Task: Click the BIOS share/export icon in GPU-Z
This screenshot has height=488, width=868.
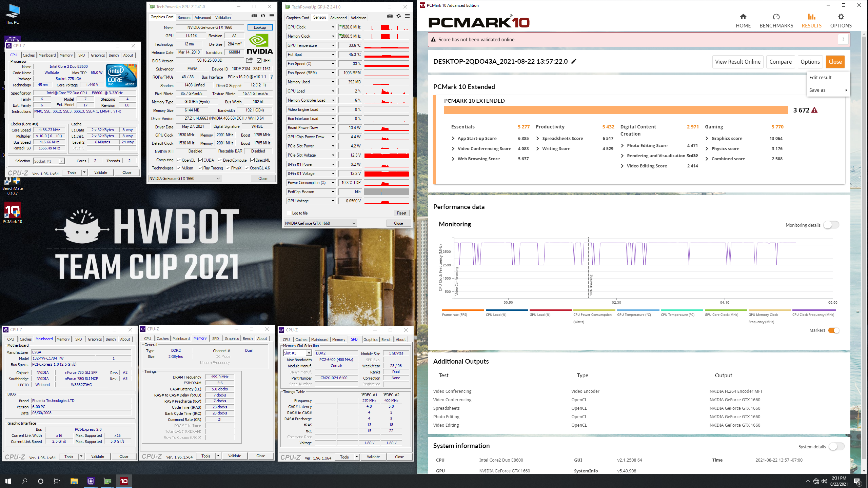Action: pos(249,60)
